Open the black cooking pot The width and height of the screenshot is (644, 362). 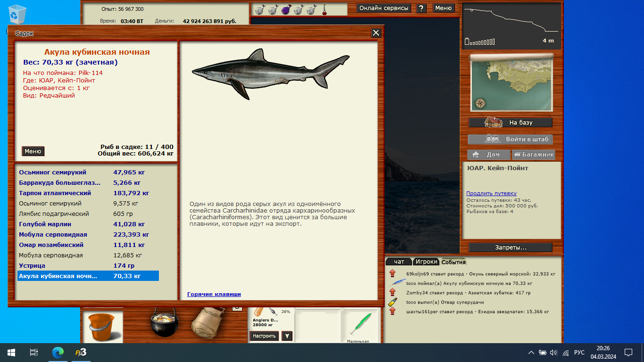pyautogui.click(x=164, y=323)
